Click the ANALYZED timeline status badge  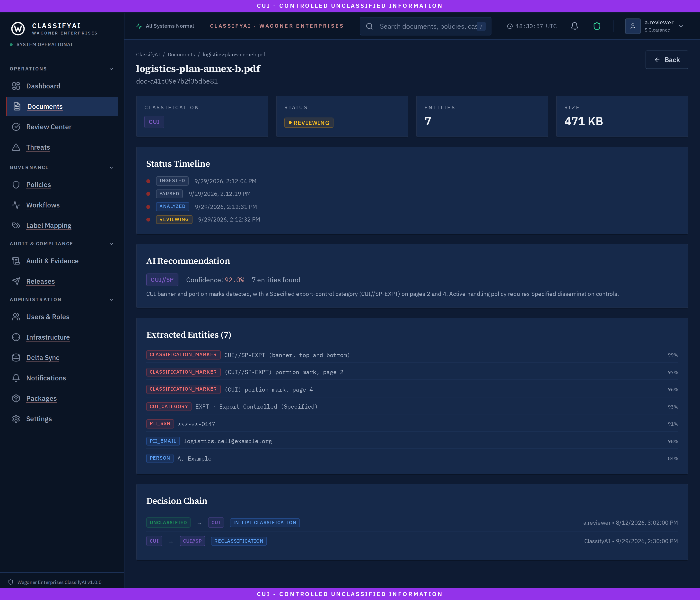[172, 206]
